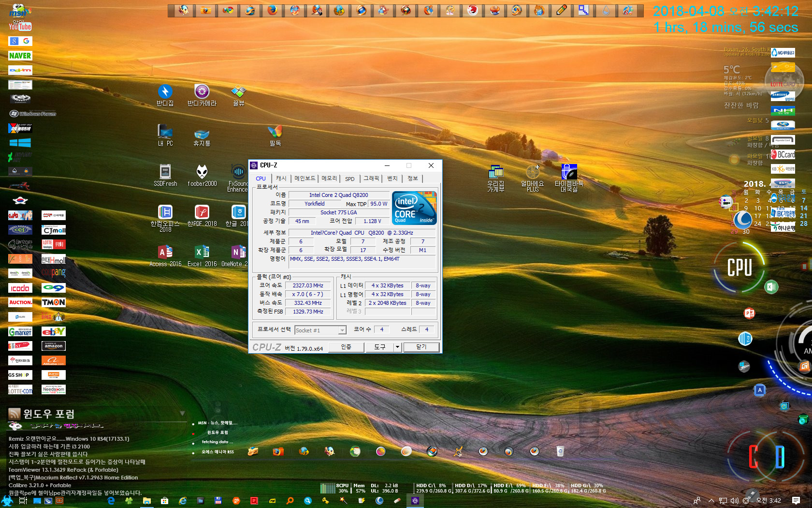Click the Socket 775 LGA package value

click(x=339, y=212)
